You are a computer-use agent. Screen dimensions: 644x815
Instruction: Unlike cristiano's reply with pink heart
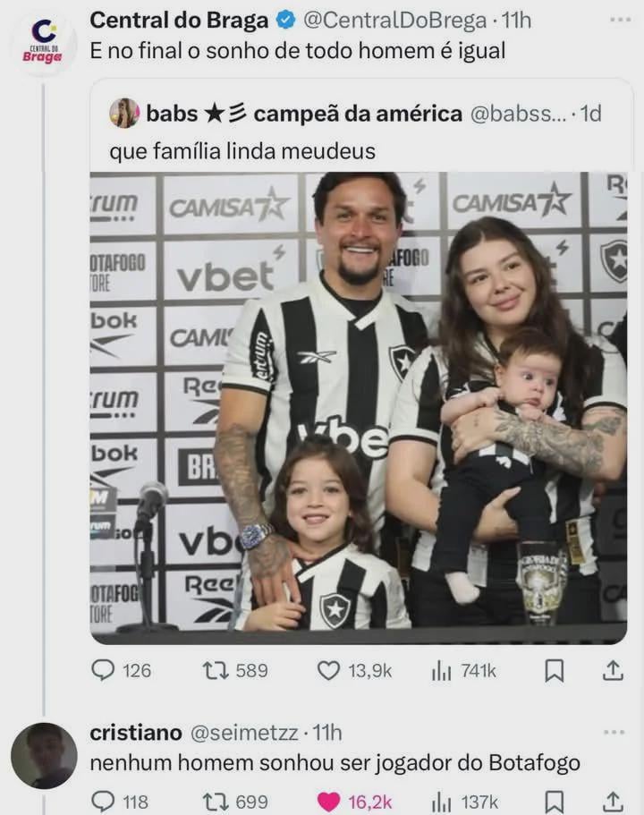pyautogui.click(x=330, y=802)
